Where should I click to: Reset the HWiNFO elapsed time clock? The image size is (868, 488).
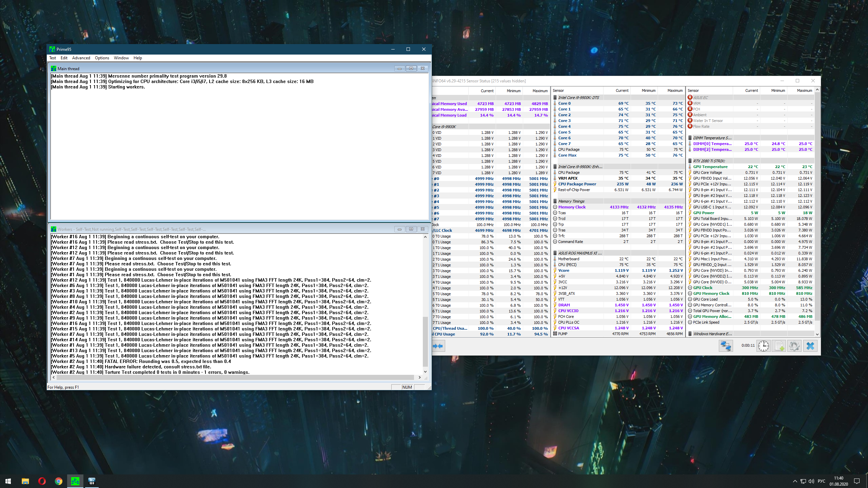coord(764,346)
